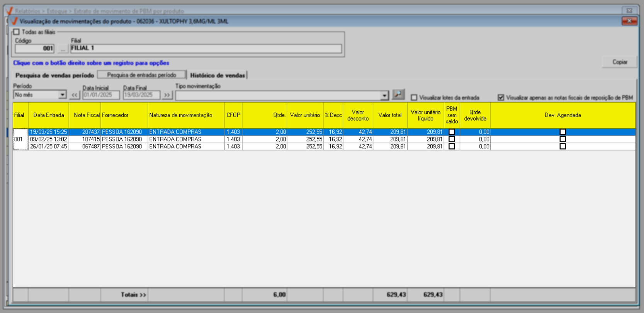
Task: Open the branch lookup ellipsis button
Action: click(63, 49)
